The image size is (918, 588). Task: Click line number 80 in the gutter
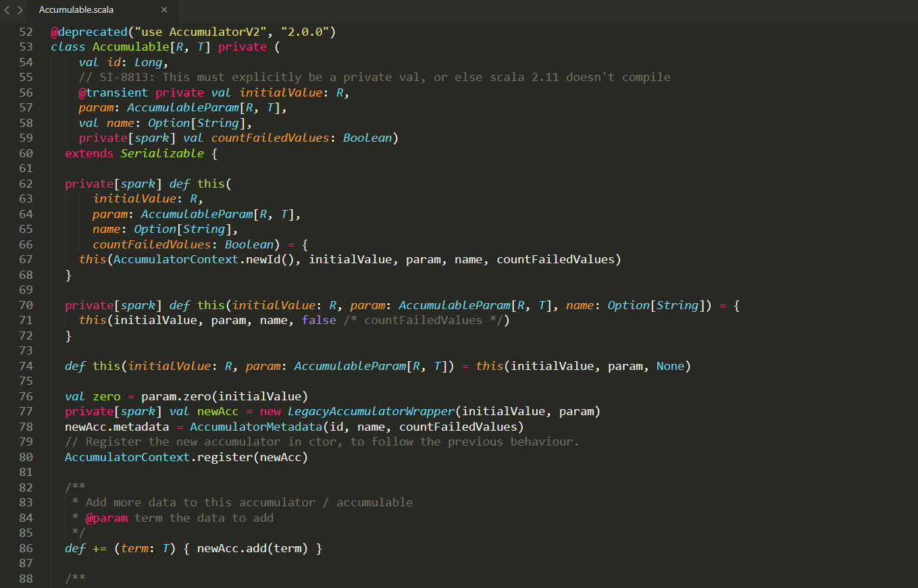click(26, 457)
